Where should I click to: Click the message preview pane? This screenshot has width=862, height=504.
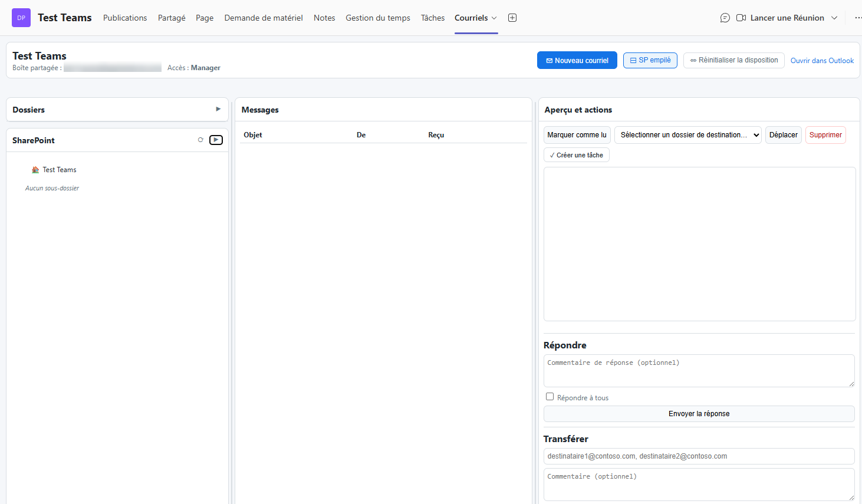(700, 244)
